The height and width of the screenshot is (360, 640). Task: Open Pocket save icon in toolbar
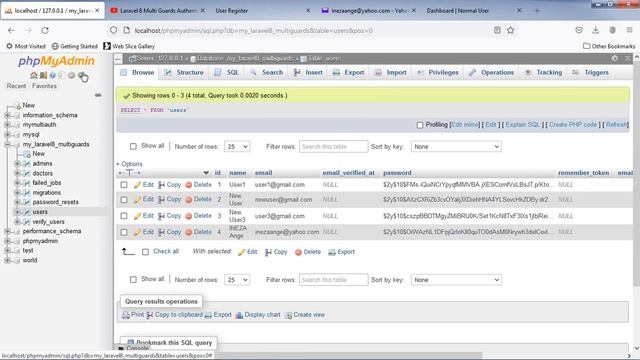pyautogui.click(x=579, y=30)
